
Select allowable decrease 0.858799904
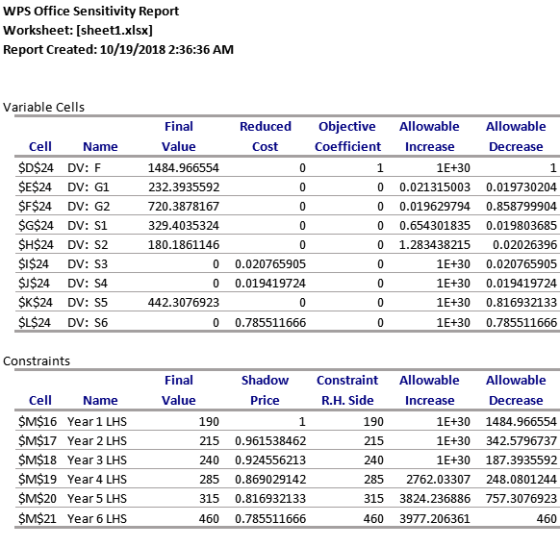pos(521,206)
